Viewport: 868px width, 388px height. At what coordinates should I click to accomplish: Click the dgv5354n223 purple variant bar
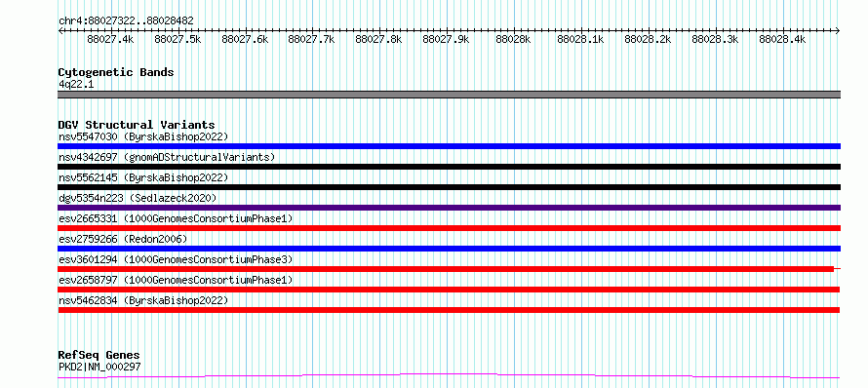pyautogui.click(x=449, y=208)
